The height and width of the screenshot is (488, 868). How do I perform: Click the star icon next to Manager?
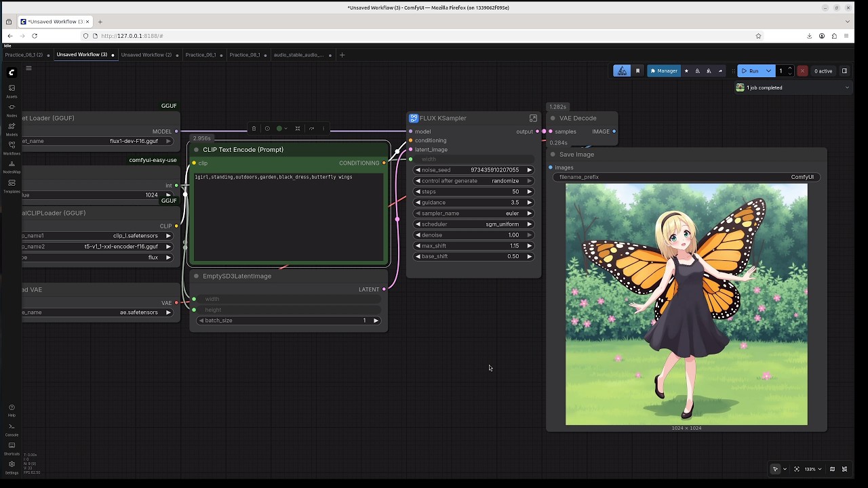[x=686, y=70]
